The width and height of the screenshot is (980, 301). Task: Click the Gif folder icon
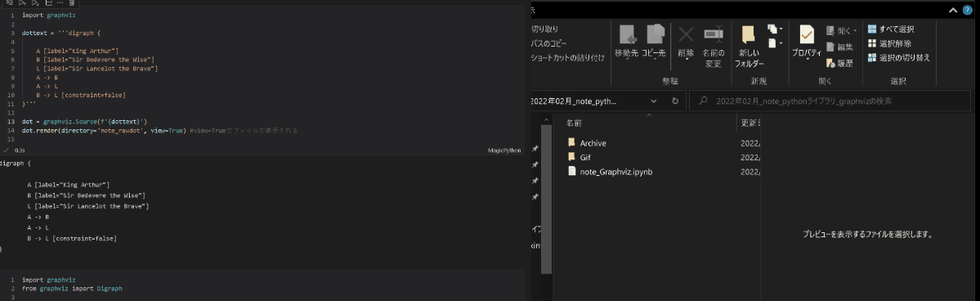(571, 157)
